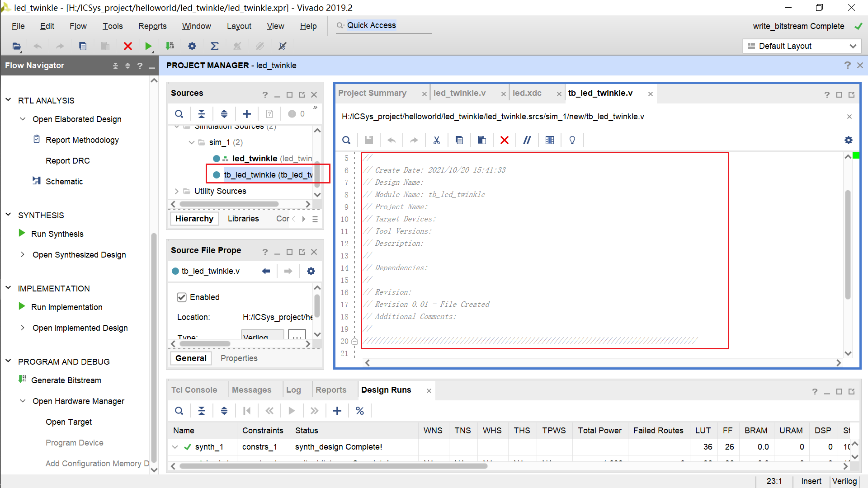Click the Quick Access search field
This screenshot has width=868, height=488.
point(384,26)
